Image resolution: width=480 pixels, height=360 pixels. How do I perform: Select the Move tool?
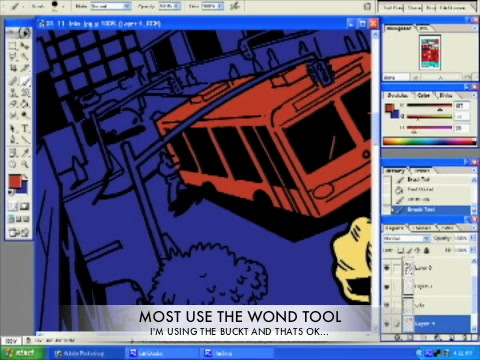25,46
